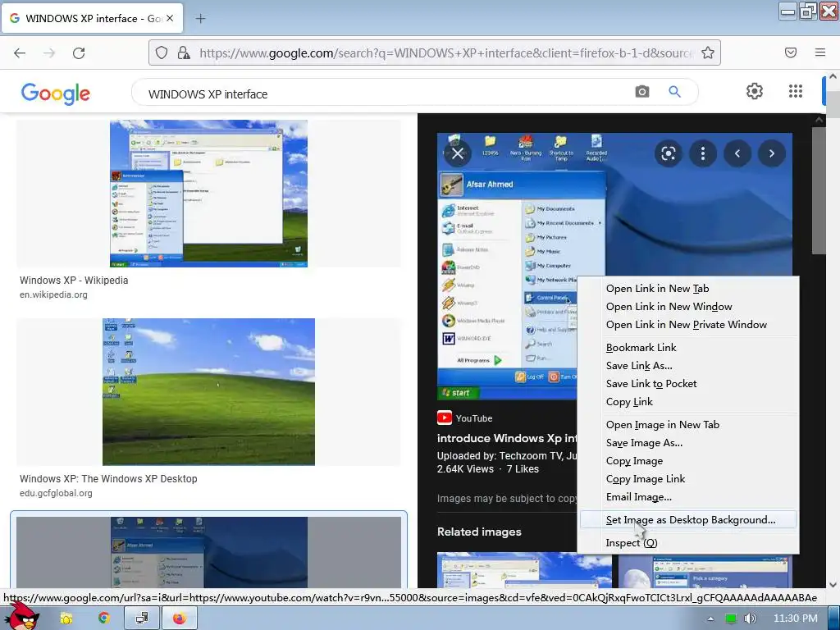The height and width of the screenshot is (630, 840).
Task: Bookmark this page with the star icon
Action: (708, 52)
